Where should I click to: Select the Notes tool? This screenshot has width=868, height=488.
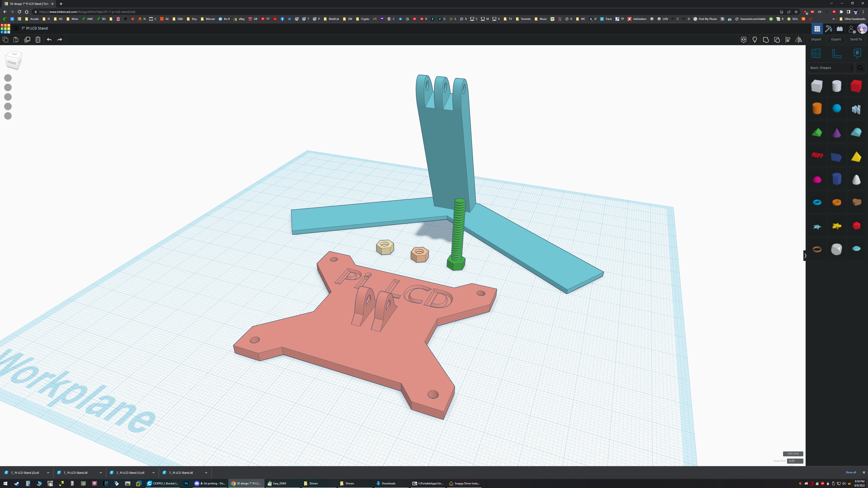tap(858, 53)
